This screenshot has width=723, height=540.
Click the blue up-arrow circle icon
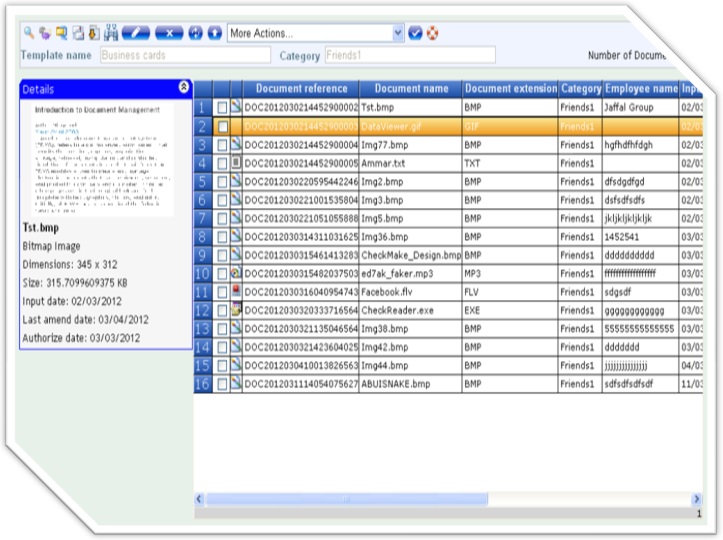(215, 33)
